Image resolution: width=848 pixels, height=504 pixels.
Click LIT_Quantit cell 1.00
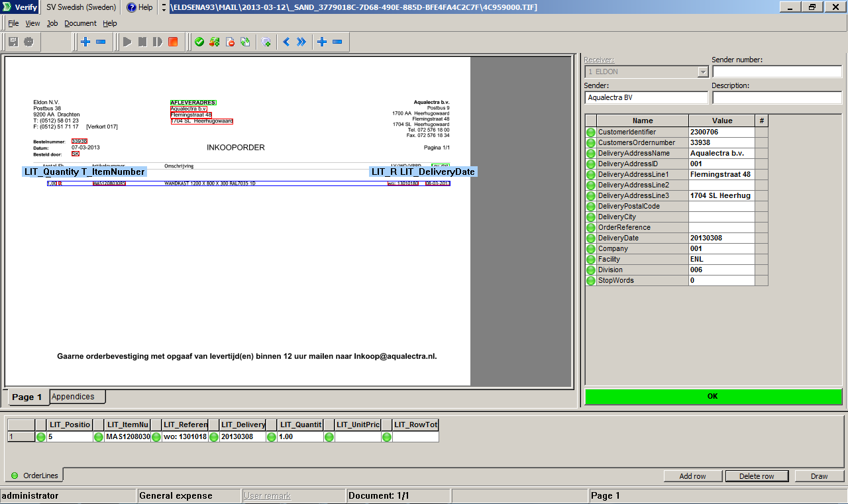point(300,437)
